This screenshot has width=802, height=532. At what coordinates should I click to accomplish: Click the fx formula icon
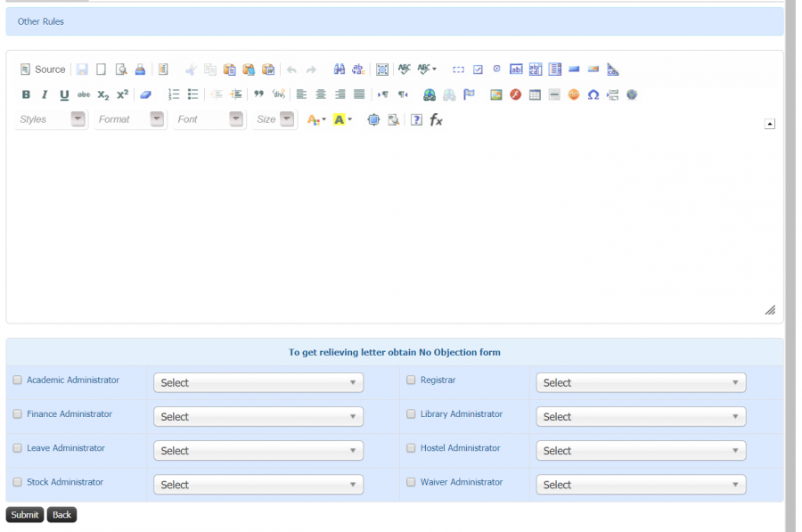(436, 119)
